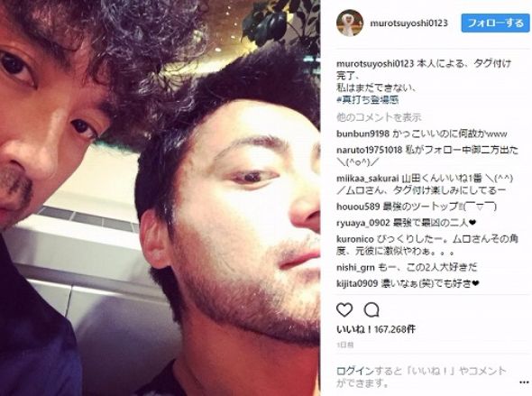Open commenter bunbun9198 profile
Screen dimensions: 532x396
362,134
